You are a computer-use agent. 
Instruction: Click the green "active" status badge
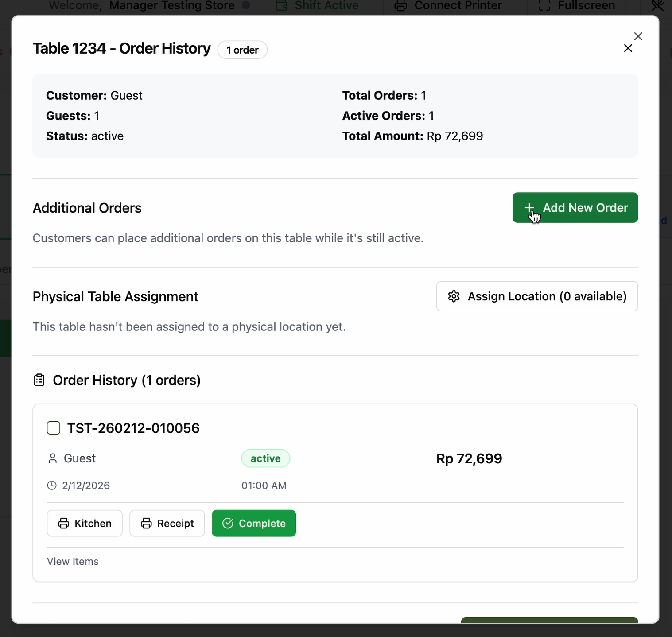[265, 458]
